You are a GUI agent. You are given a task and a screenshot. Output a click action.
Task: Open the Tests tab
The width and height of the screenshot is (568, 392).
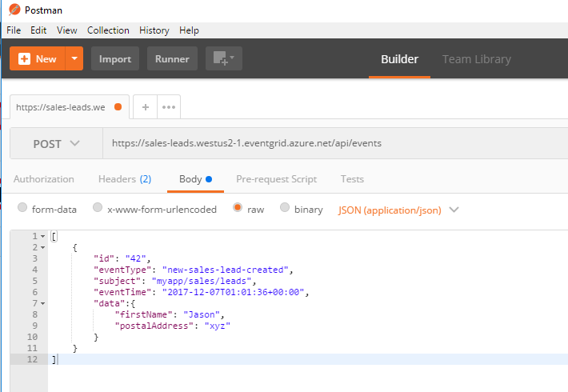click(x=352, y=179)
